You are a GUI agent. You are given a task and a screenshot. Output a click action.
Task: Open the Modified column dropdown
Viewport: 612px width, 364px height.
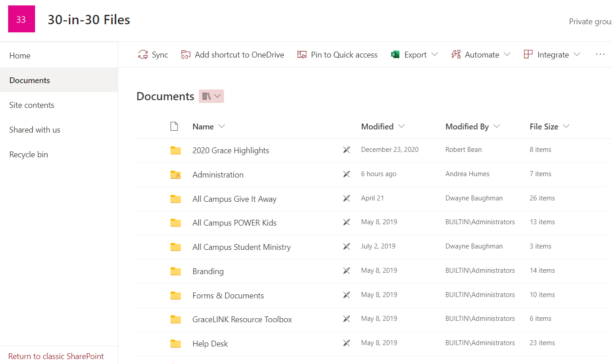(x=402, y=126)
